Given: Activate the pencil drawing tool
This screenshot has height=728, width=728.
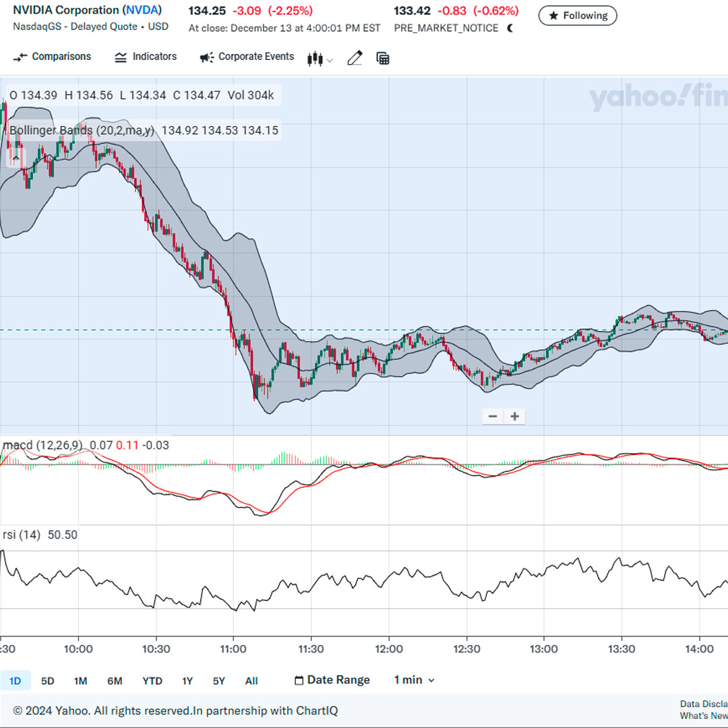Looking at the screenshot, I should tap(355, 58).
